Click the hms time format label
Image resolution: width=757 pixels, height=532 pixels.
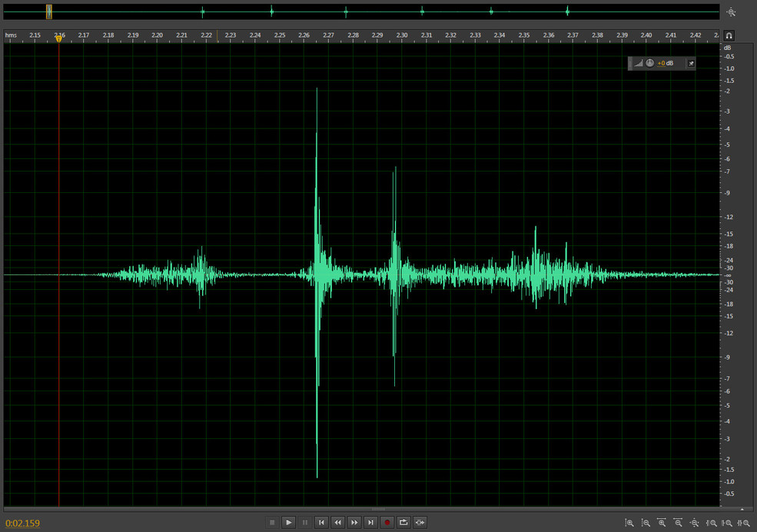(x=11, y=35)
